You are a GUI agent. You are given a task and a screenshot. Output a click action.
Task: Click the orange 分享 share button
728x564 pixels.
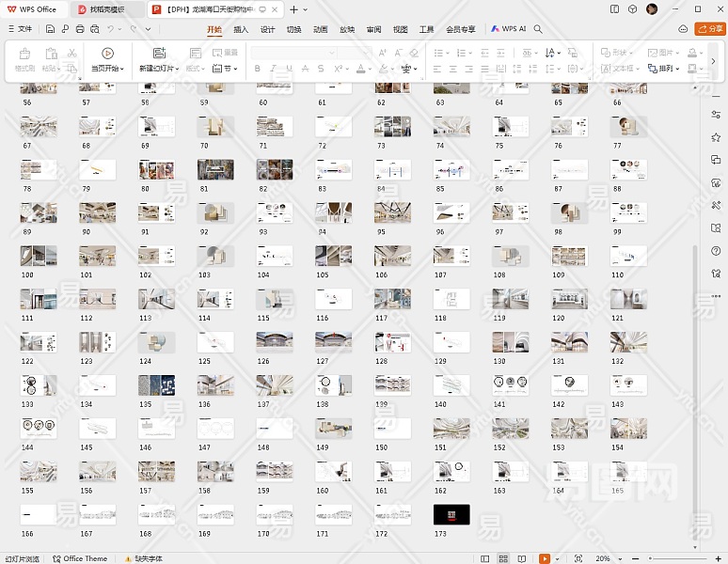tap(708, 29)
